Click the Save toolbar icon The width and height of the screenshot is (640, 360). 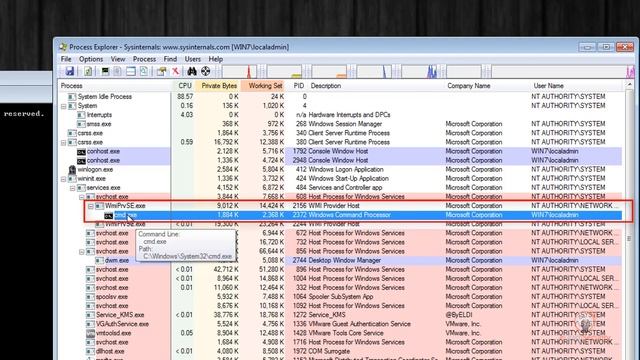70,71
